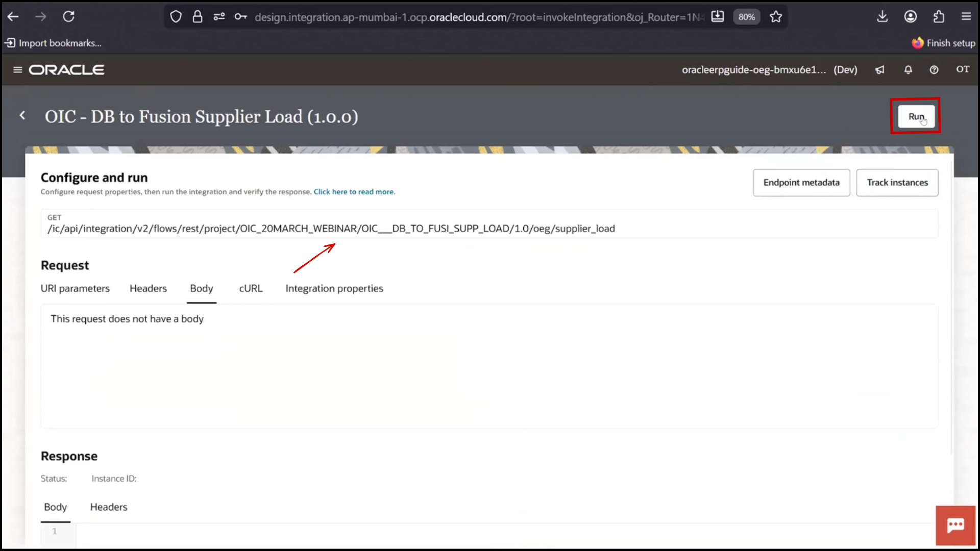Open the Click here to read more link

click(x=354, y=192)
